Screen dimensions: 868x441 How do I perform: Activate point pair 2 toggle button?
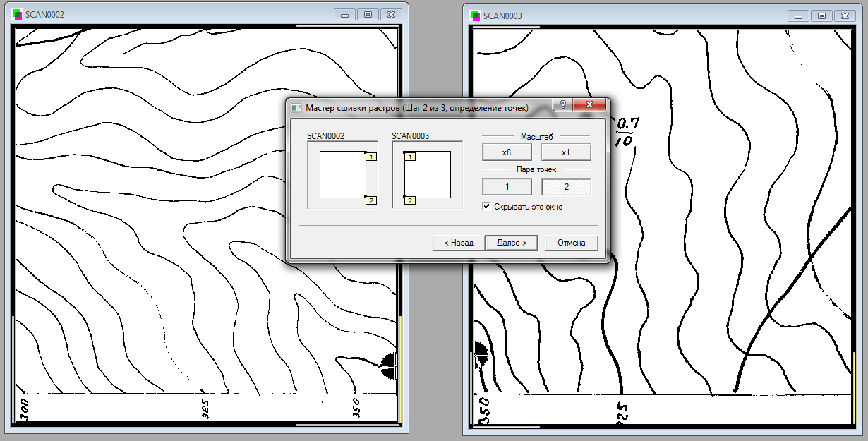(x=566, y=187)
